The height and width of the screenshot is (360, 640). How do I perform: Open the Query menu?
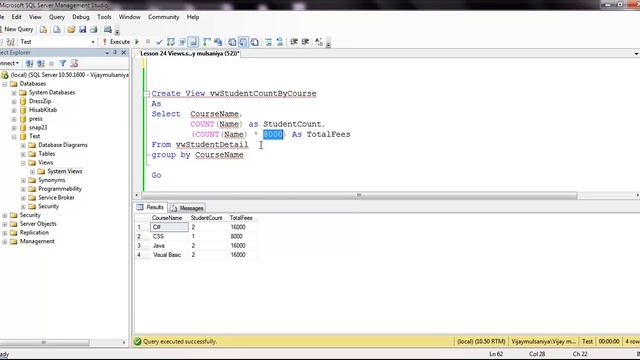point(57,17)
